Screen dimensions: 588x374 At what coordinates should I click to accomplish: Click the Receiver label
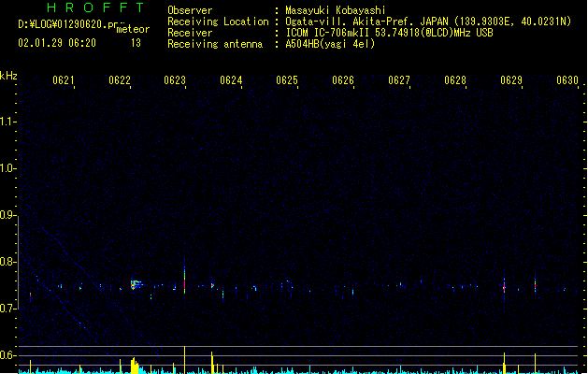(190, 33)
